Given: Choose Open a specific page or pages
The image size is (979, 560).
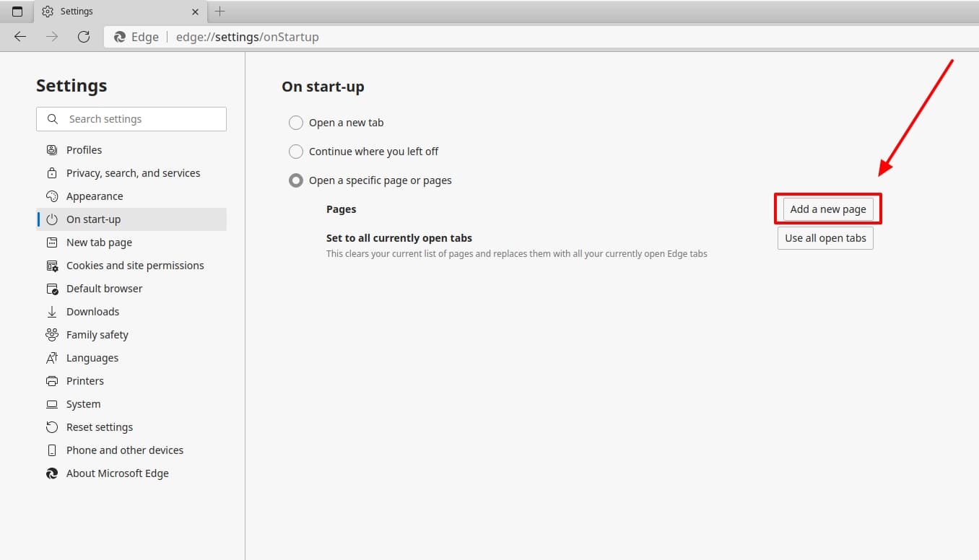Looking at the screenshot, I should [x=296, y=180].
